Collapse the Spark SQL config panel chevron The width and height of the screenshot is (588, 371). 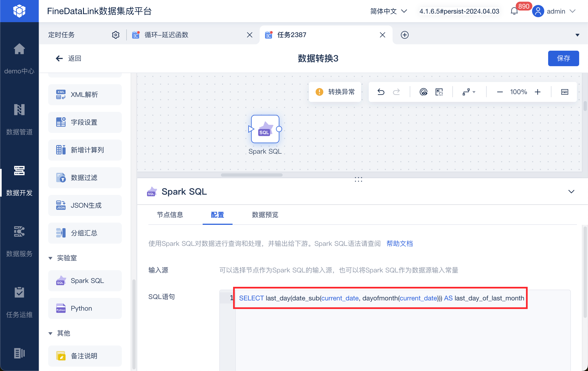click(x=571, y=192)
